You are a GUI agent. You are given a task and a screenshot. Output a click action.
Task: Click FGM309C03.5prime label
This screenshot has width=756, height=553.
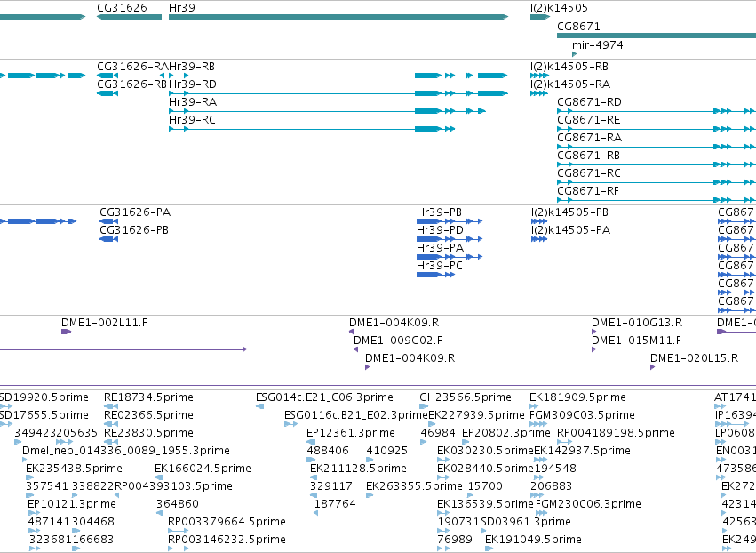(x=582, y=415)
